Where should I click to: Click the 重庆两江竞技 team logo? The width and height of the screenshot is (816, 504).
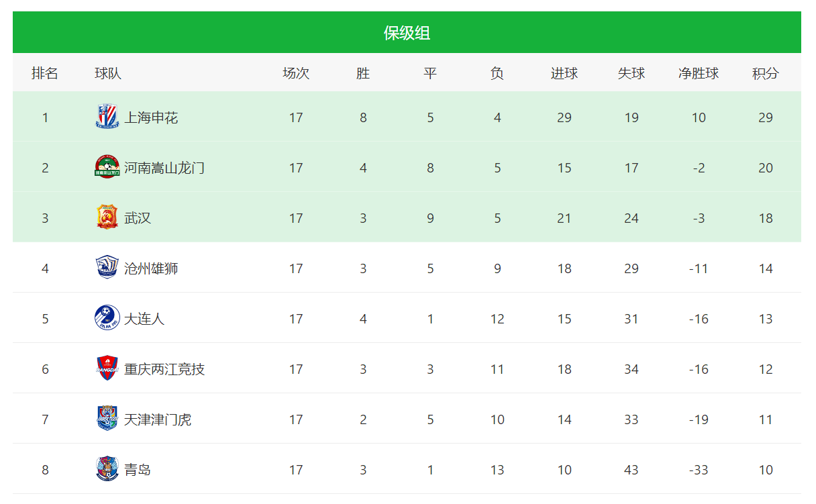[x=107, y=369]
